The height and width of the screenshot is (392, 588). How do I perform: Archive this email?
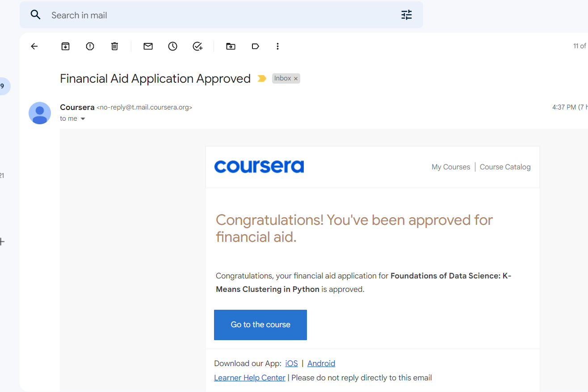(65, 46)
